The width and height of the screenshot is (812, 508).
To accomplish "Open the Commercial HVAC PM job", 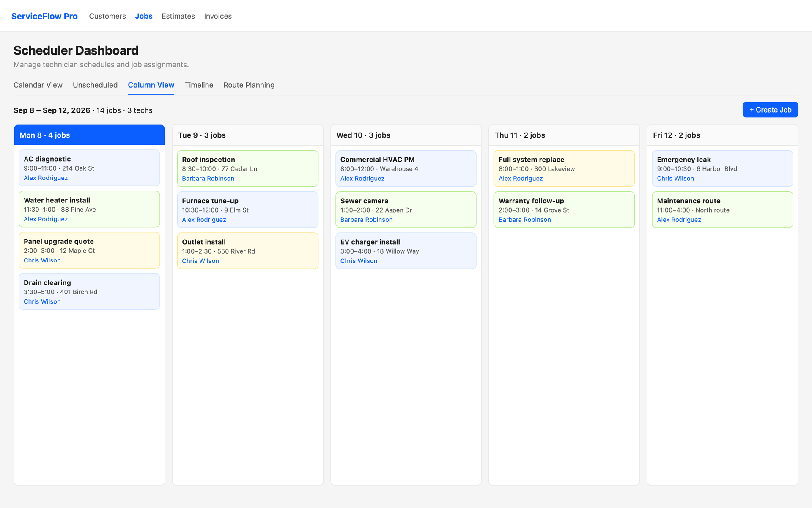I will click(406, 168).
